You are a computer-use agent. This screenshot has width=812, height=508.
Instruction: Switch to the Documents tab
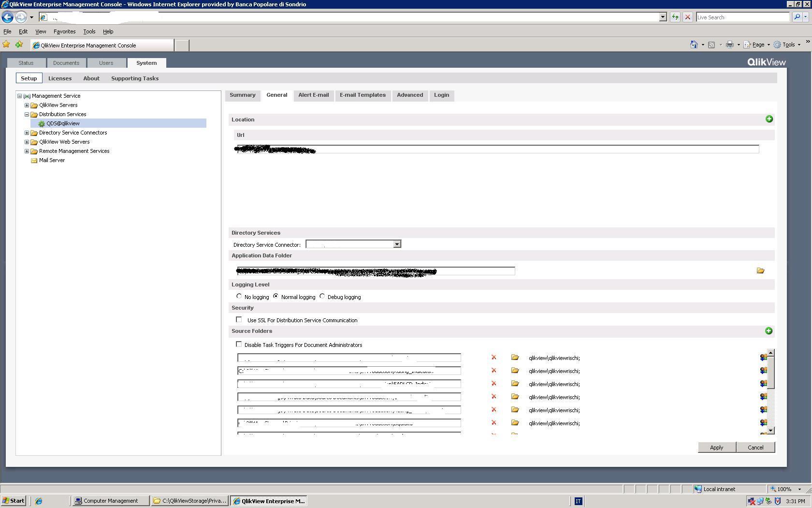point(66,63)
